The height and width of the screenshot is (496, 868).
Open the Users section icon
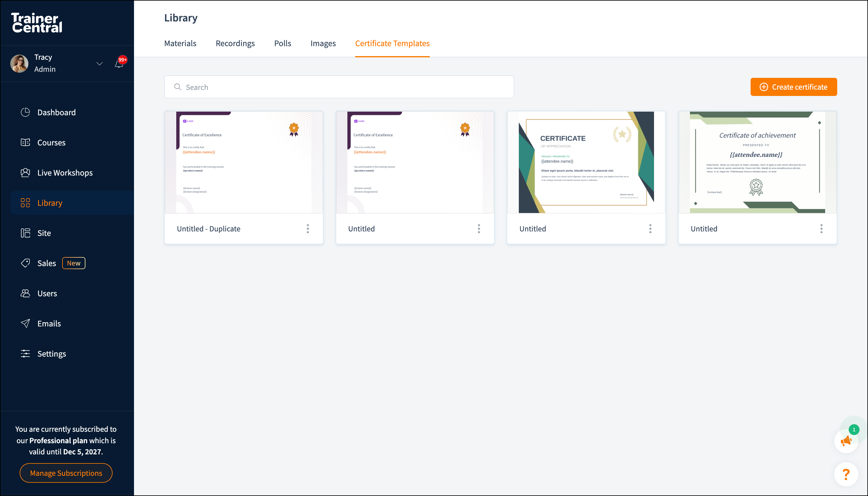coord(25,293)
